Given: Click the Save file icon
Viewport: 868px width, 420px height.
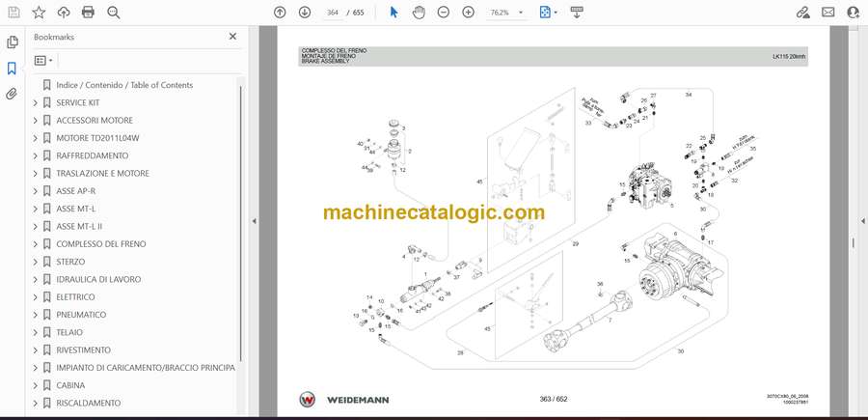Looking at the screenshot, I should (x=14, y=13).
